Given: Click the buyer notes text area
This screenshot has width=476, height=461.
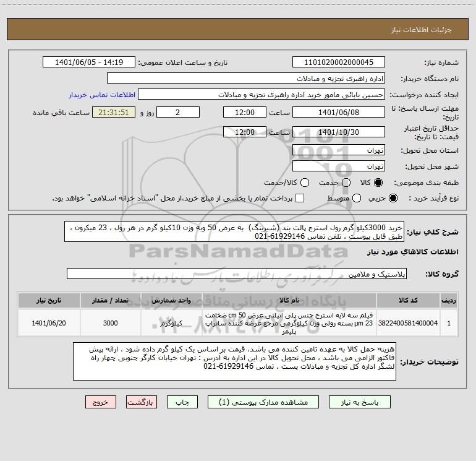Looking at the screenshot, I should tap(235, 361).
